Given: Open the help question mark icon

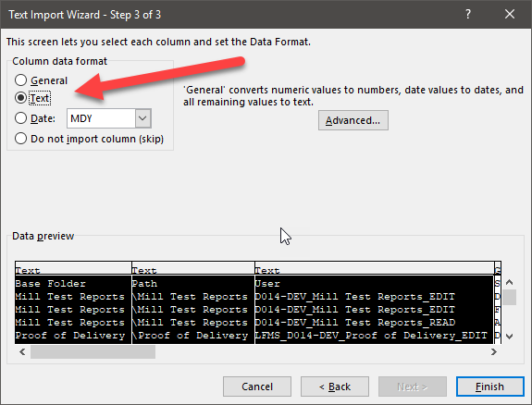Looking at the screenshot, I should (x=468, y=14).
